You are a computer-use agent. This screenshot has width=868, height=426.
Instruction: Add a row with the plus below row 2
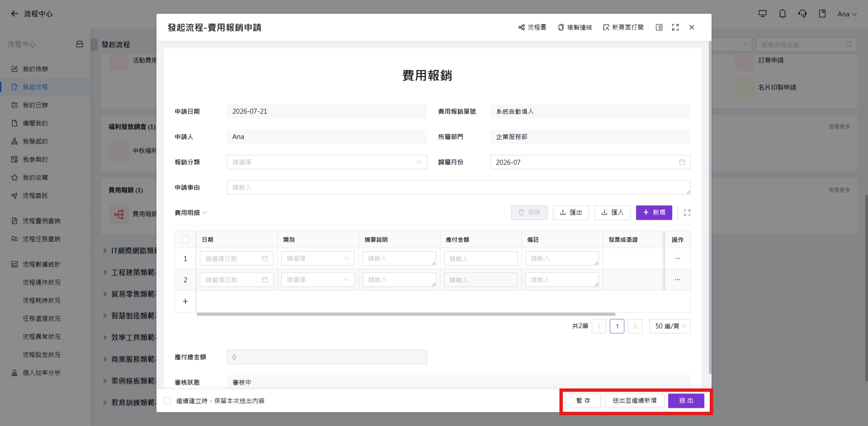[x=185, y=301]
